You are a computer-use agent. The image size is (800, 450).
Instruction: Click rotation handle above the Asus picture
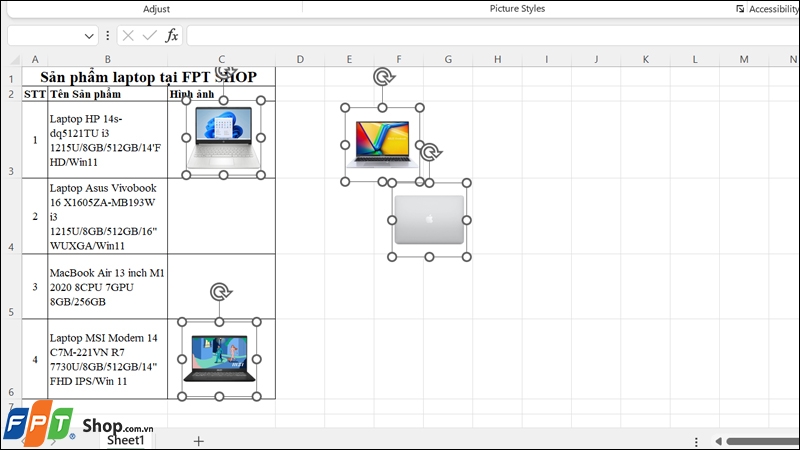pos(383,77)
